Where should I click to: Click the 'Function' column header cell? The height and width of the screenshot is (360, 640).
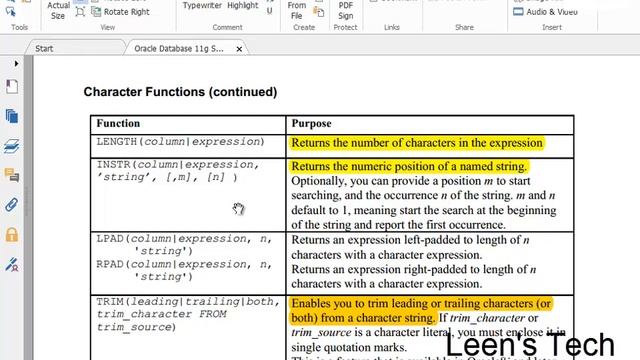point(188,124)
